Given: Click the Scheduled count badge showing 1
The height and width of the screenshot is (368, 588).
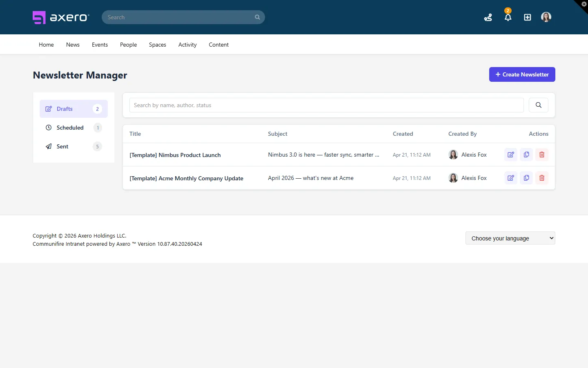Looking at the screenshot, I should click(x=98, y=128).
